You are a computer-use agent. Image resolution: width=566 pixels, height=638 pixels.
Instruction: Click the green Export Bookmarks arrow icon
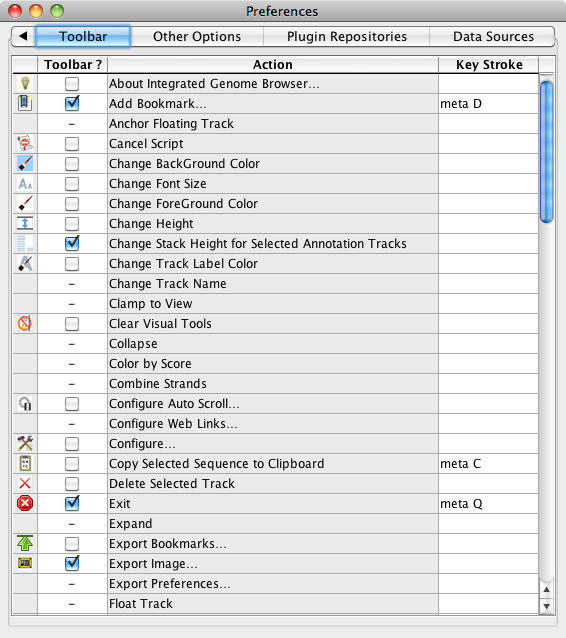pos(25,543)
